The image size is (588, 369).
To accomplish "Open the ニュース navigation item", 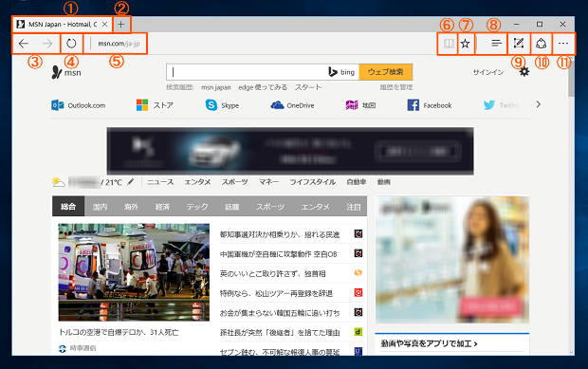I will click(160, 182).
